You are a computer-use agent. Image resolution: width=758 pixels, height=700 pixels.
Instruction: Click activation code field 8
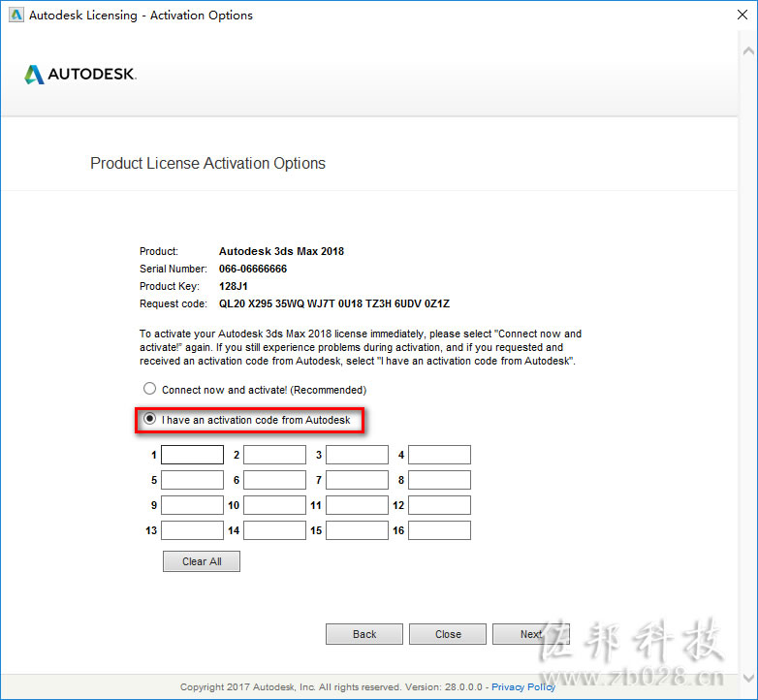[439, 480]
